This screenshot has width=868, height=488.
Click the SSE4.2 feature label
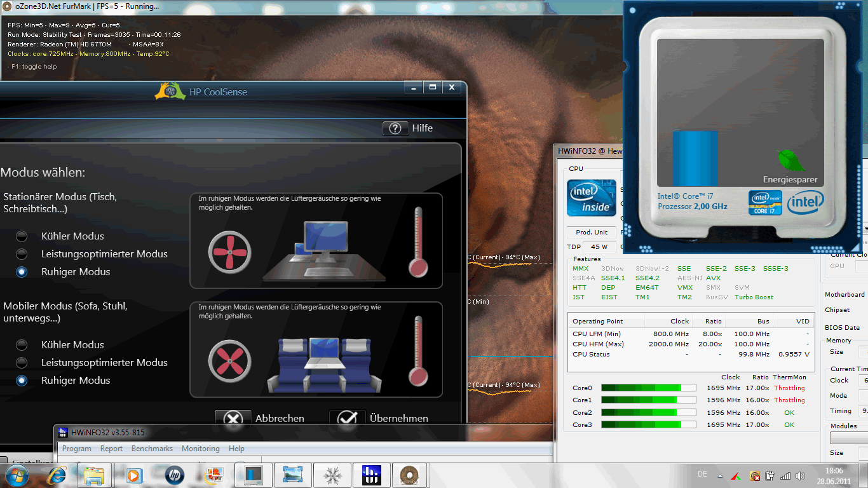click(x=648, y=278)
